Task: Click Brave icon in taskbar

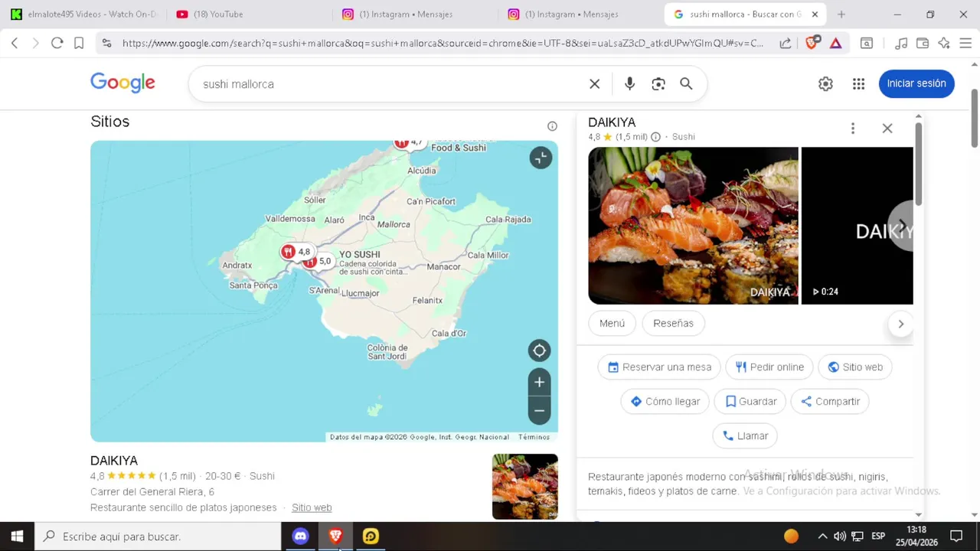Action: pos(335,536)
